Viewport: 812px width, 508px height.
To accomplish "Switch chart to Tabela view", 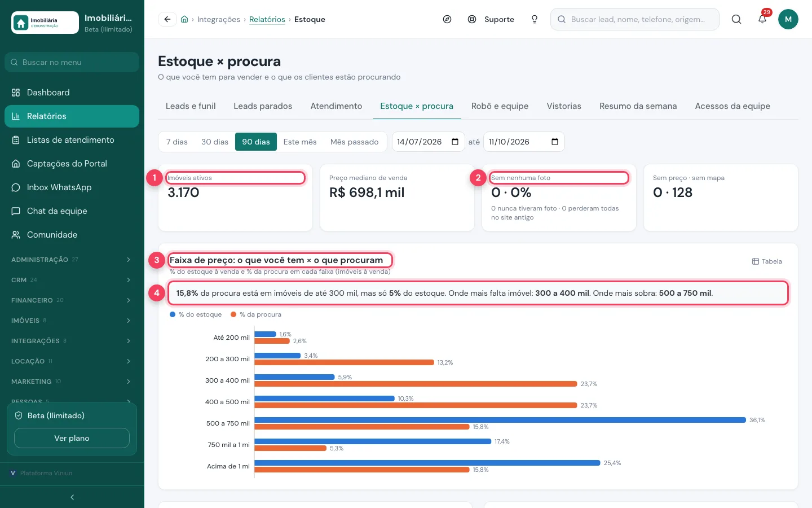I will coord(767,261).
